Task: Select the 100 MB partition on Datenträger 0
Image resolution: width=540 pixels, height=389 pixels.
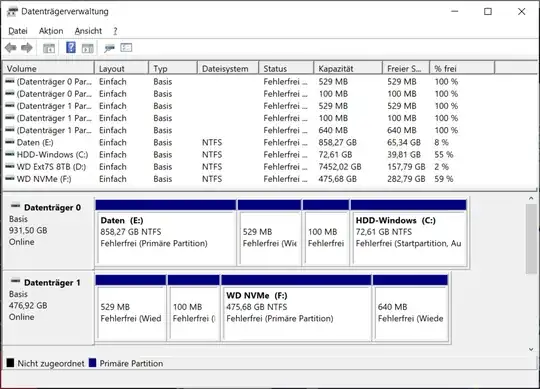Action: pos(326,233)
